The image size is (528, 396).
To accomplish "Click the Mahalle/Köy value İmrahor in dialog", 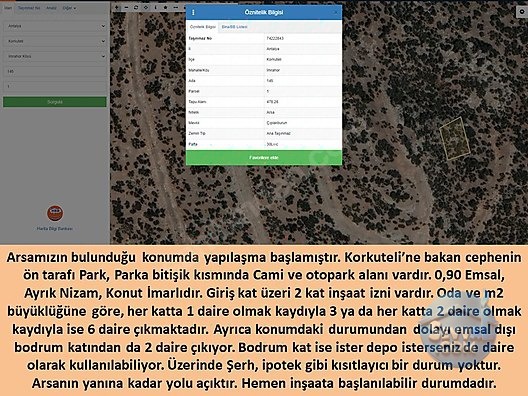I will 273,70.
